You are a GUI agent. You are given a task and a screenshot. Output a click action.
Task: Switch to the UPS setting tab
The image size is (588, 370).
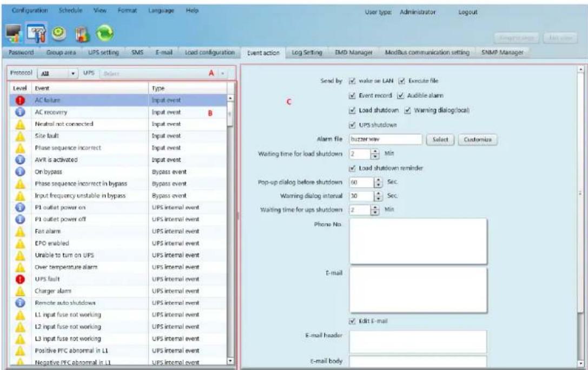[x=103, y=52]
